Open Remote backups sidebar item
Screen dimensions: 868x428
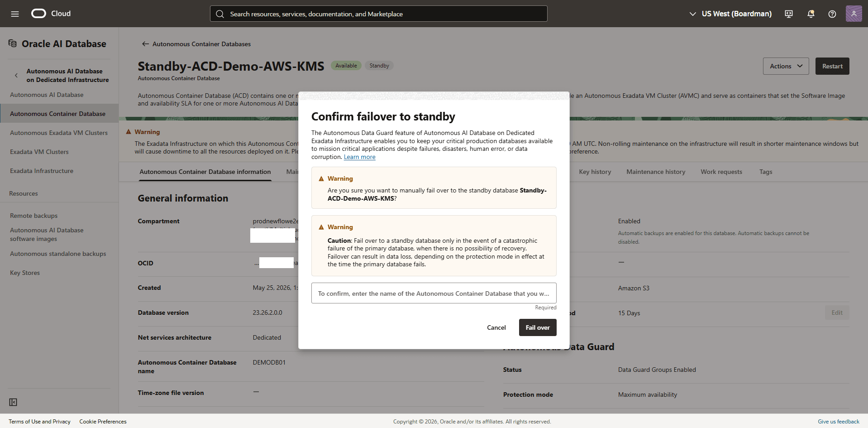34,216
